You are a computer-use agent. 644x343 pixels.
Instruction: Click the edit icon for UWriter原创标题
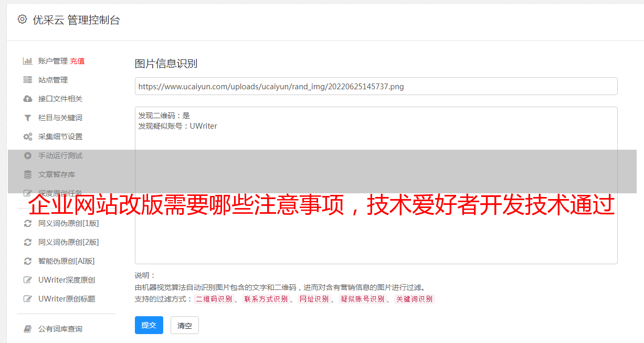(28, 299)
